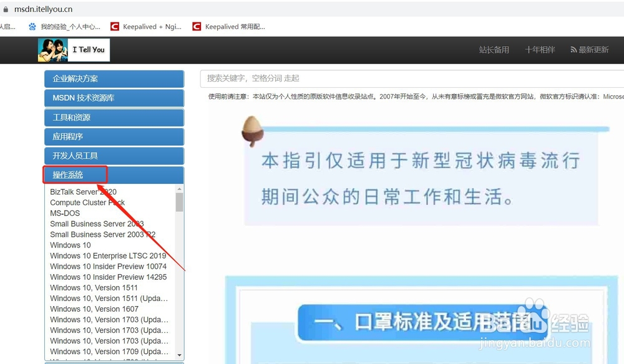624x364 pixels.
Task: Click the RSS 最新更新 link
Action: coord(590,50)
